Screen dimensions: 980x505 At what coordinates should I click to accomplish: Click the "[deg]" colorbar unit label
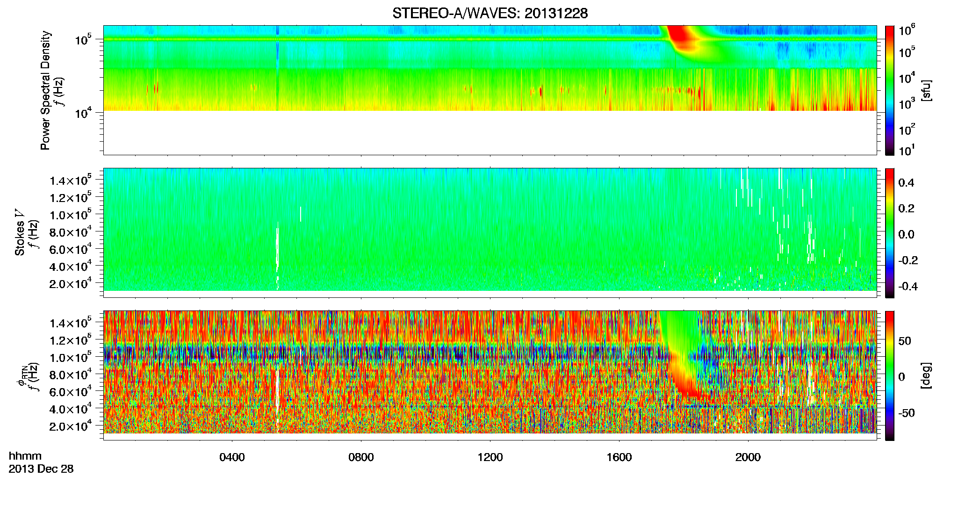926,375
